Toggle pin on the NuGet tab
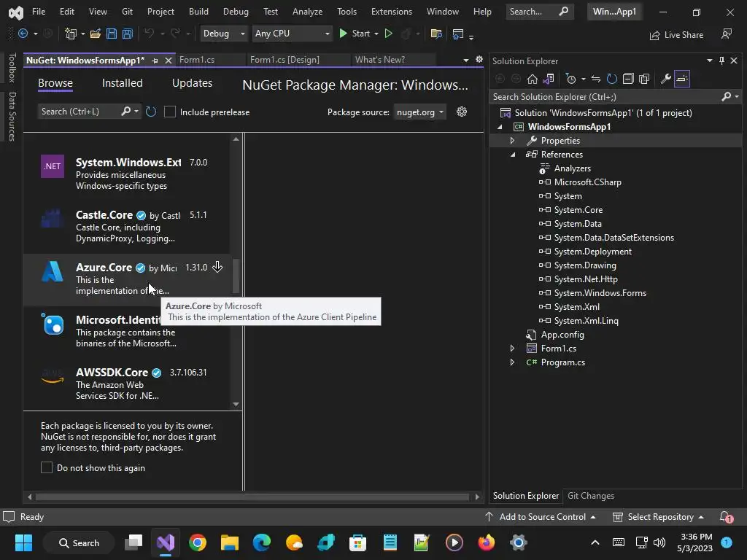This screenshot has height=560, width=747. tap(155, 61)
